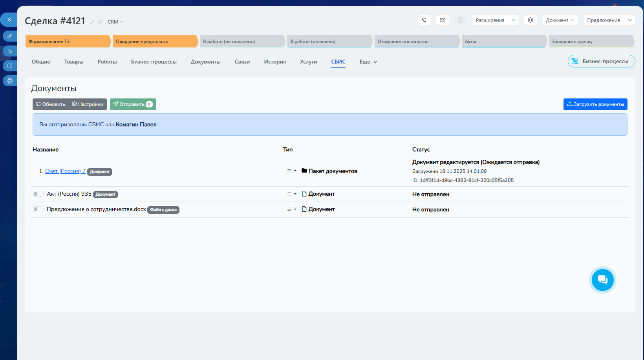Set stage to В работе (не оплачено)

(242, 41)
